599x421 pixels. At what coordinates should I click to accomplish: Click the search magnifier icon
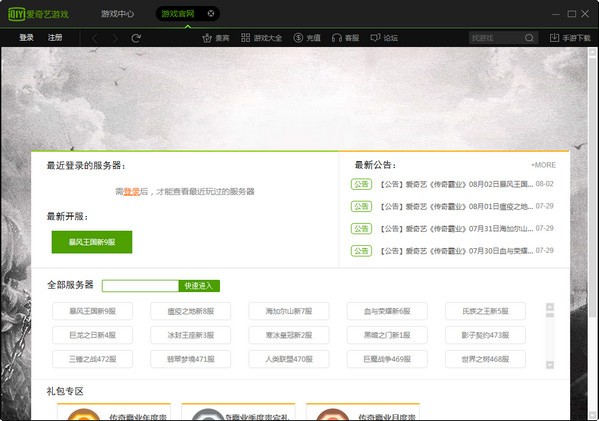529,38
